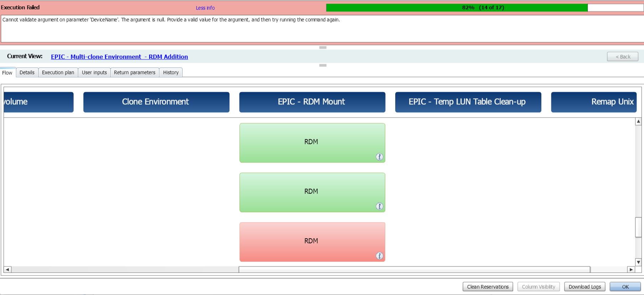The image size is (644, 295).
Task: Click the 'Cannot validate argument' error message
Action: point(171,20)
